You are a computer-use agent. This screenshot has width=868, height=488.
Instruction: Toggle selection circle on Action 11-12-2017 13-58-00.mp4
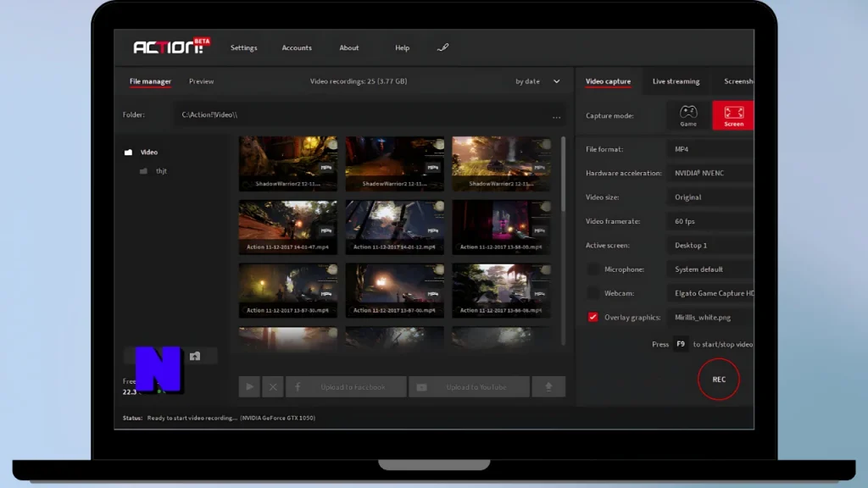click(546, 207)
